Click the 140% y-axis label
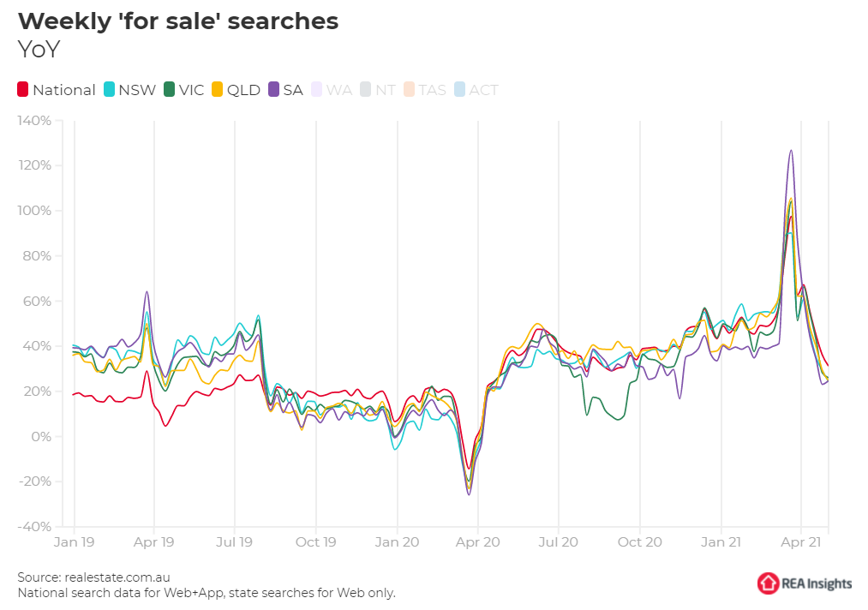 click(x=35, y=121)
